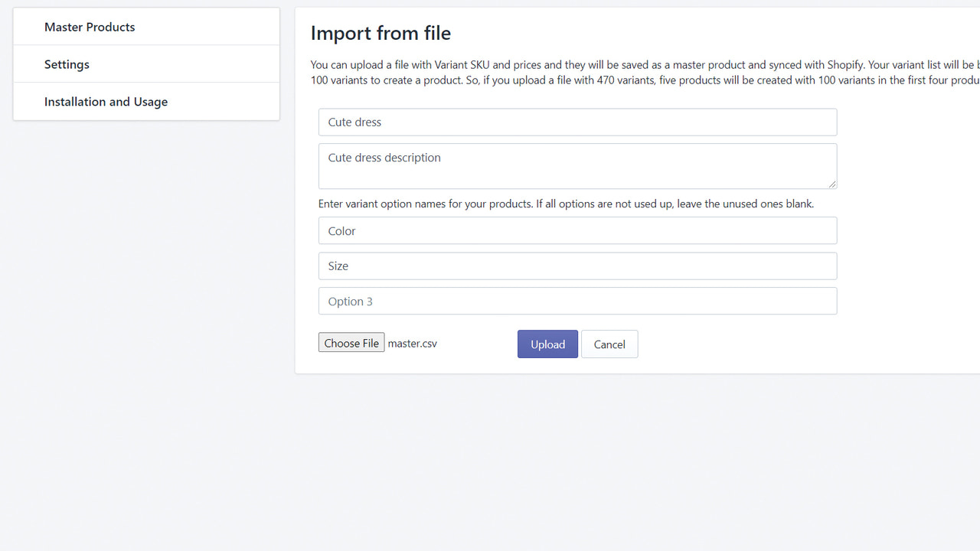The width and height of the screenshot is (980, 551).
Task: Confirm upload of master.csv
Action: coord(547,344)
